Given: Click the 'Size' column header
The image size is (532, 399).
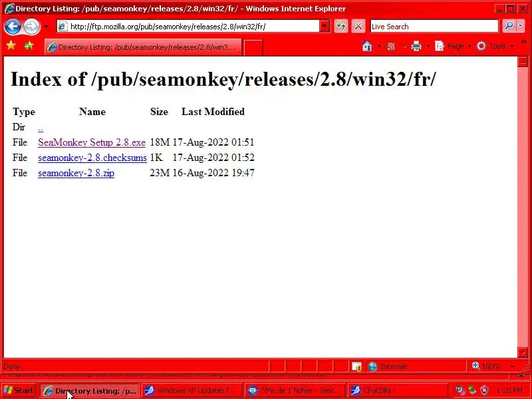Looking at the screenshot, I should point(159,112).
